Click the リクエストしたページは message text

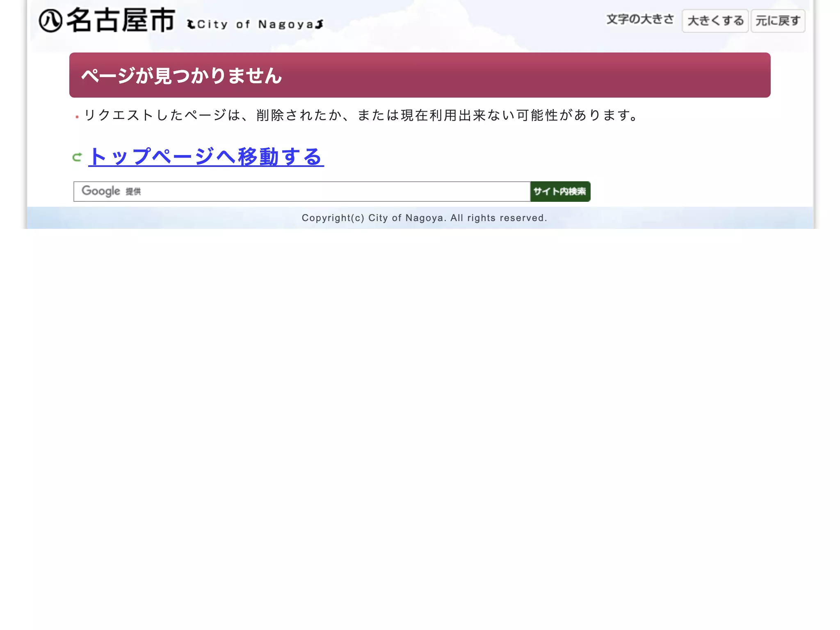pyautogui.click(x=361, y=115)
